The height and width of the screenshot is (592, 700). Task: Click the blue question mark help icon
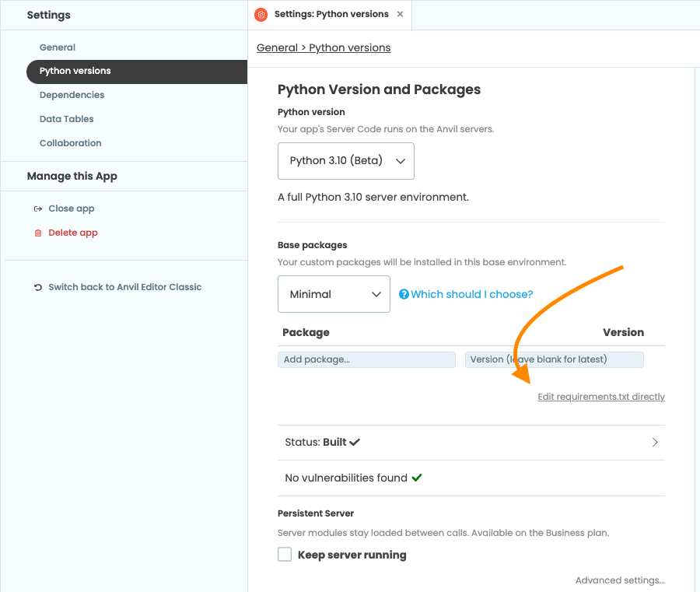(x=404, y=294)
